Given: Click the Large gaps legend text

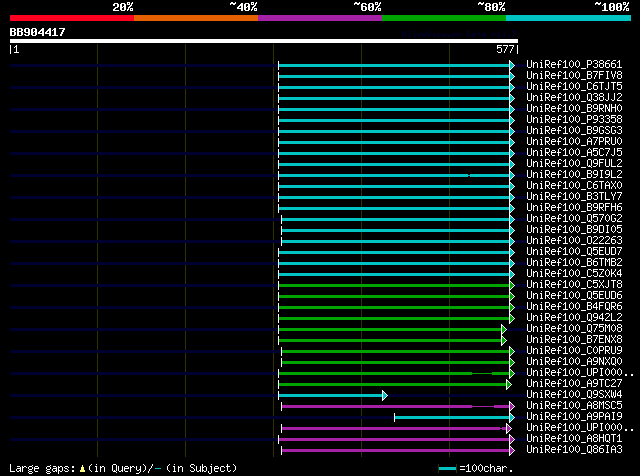Looking at the screenshot, I should (x=123, y=468).
